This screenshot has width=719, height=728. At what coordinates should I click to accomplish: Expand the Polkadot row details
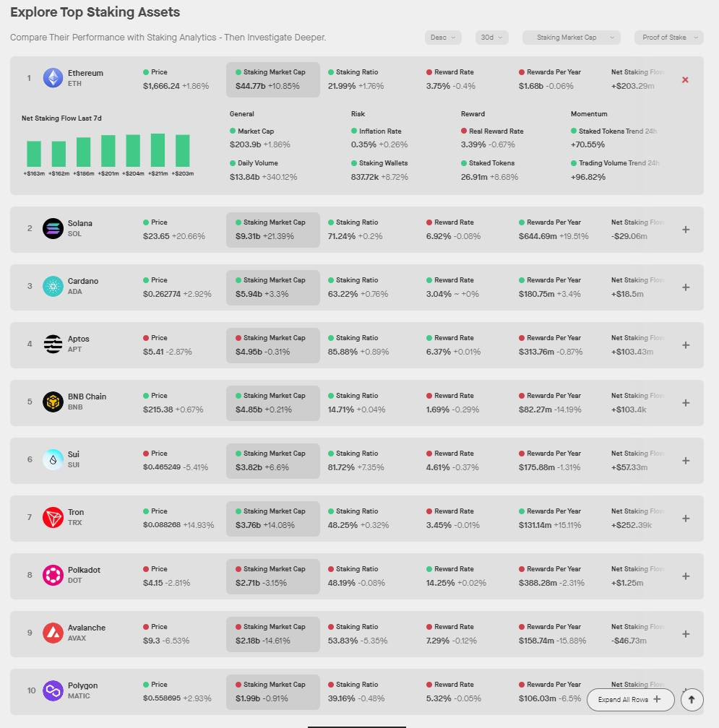click(x=686, y=576)
